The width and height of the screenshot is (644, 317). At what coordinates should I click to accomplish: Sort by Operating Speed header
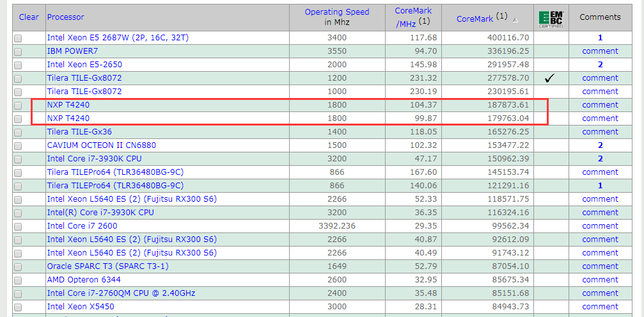click(x=337, y=12)
